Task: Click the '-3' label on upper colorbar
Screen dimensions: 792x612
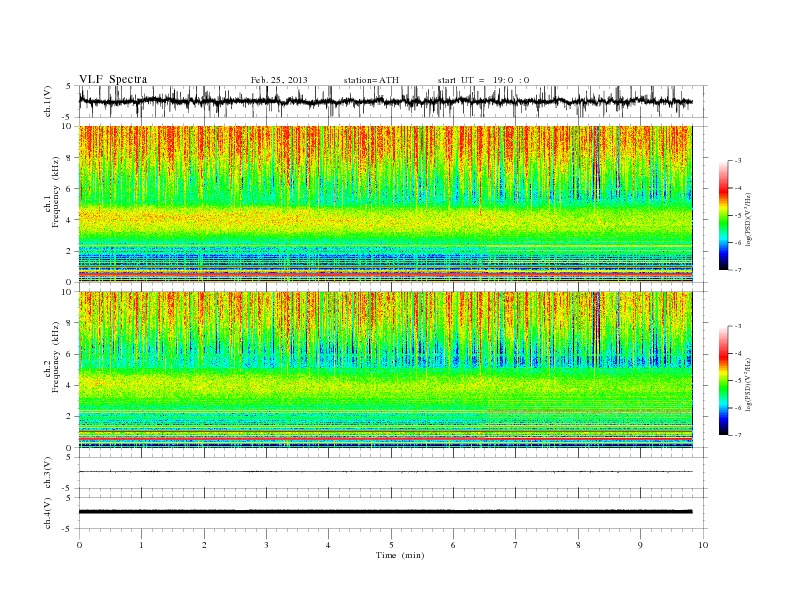Action: [x=737, y=161]
